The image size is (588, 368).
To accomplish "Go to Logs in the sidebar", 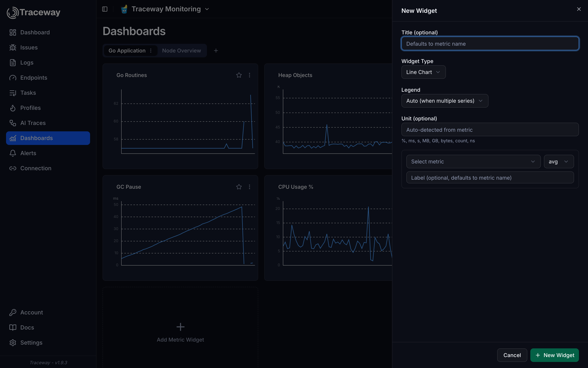I will tap(48, 62).
